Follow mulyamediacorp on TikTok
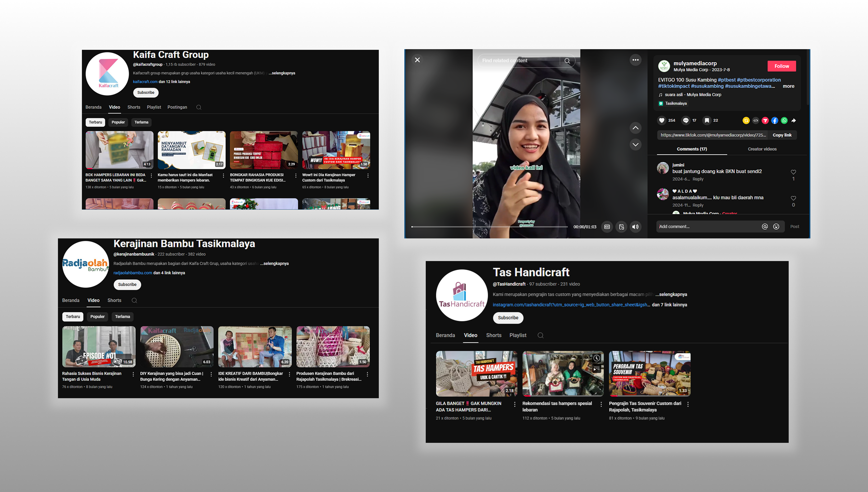Screen dimensions: 868x492 click(x=782, y=66)
